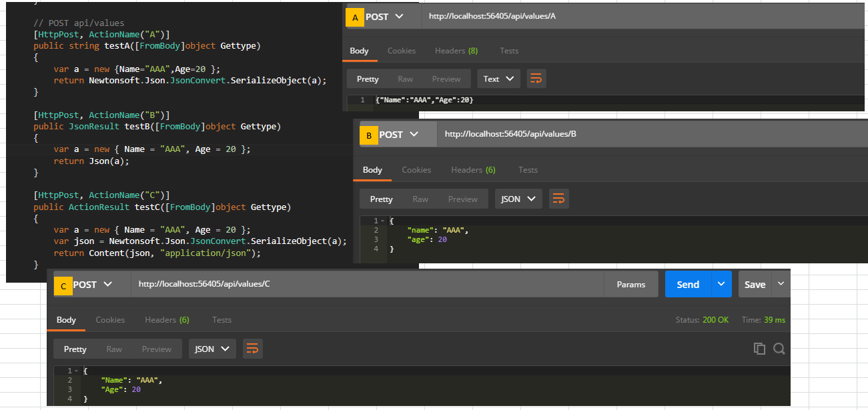Open the POST method dropdown for request B
Image resolution: width=868 pixels, height=410 pixels.
[399, 135]
